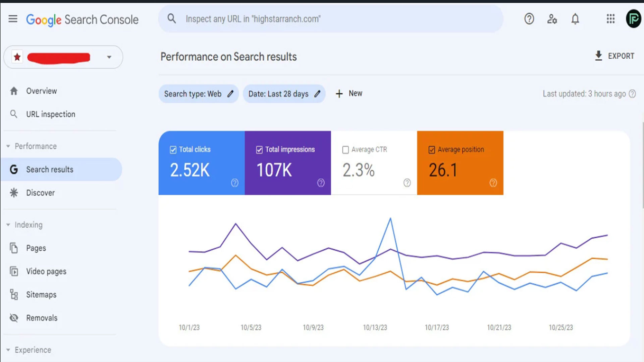This screenshot has width=644, height=362.
Task: Open the hamburger main menu icon
Action: [x=13, y=19]
